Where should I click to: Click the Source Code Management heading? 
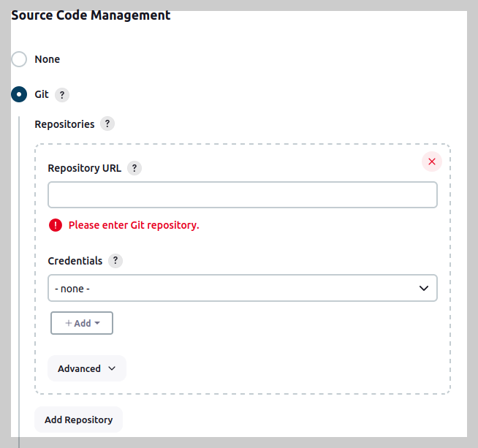point(91,15)
